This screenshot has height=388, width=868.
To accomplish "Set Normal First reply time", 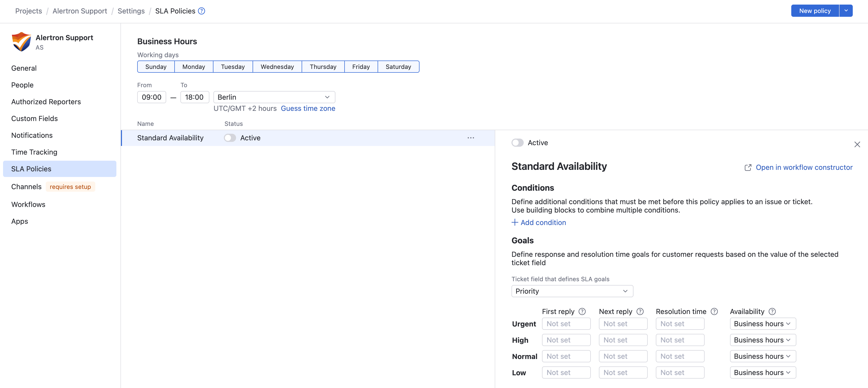I will pyautogui.click(x=566, y=356).
